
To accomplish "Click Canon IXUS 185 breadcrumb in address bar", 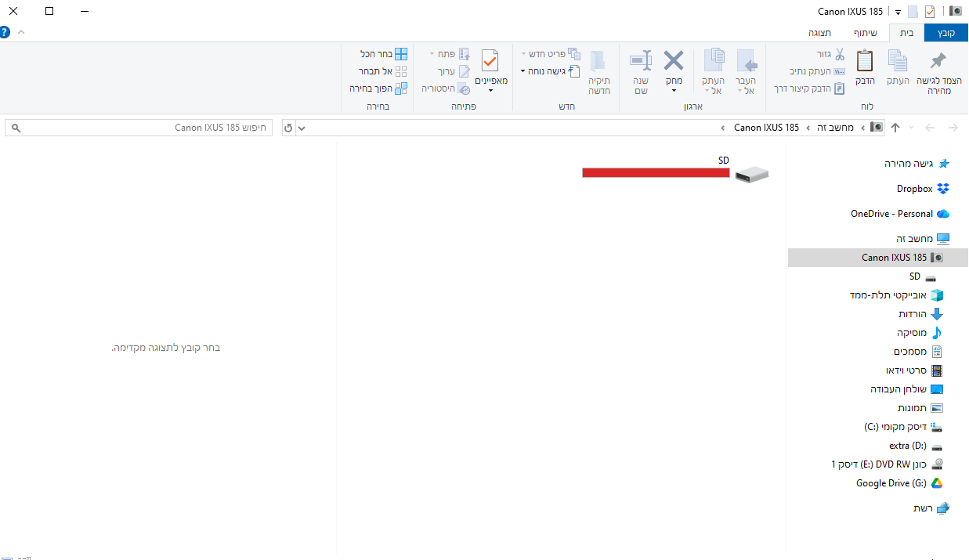I will 766,128.
